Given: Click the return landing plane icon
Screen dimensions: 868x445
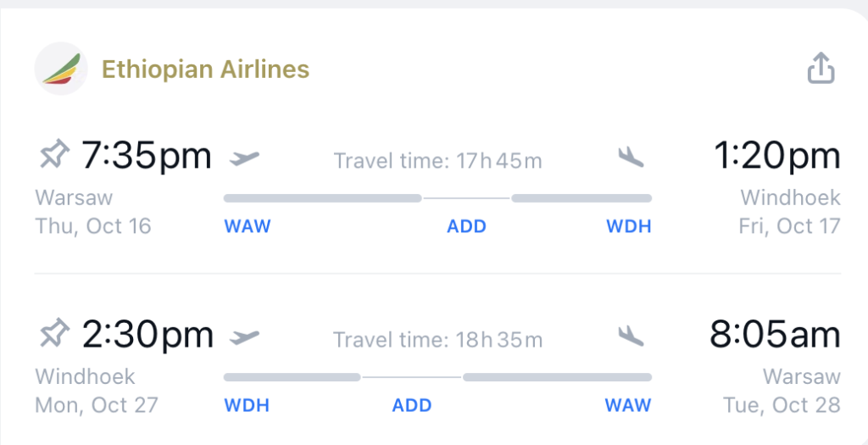Looking at the screenshot, I should (x=631, y=336).
